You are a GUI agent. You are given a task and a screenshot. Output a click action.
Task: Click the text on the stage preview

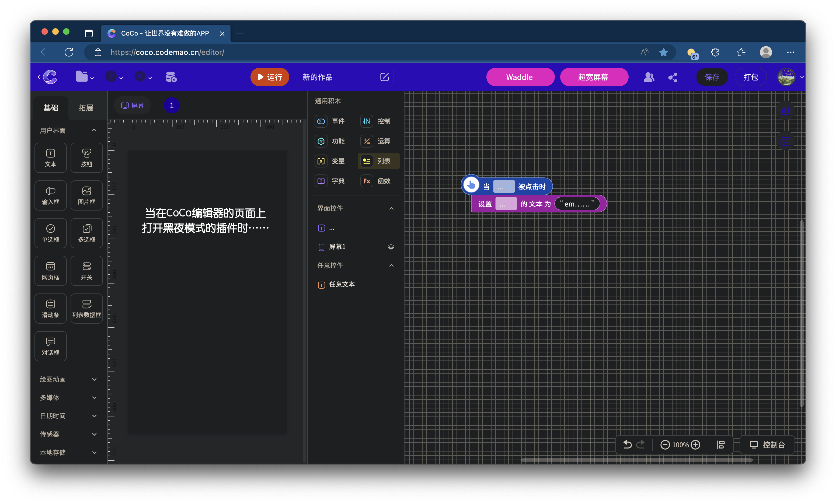pyautogui.click(x=205, y=220)
